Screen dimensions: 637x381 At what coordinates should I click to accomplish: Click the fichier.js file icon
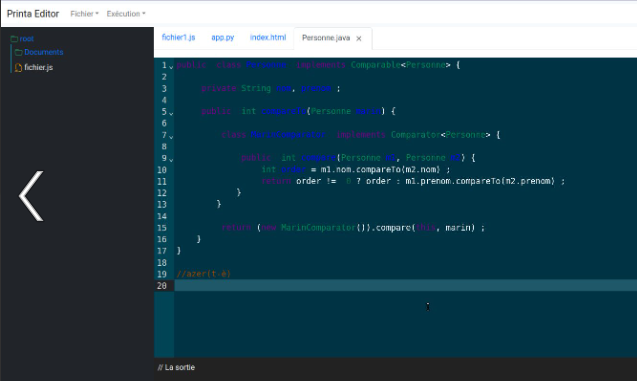[x=18, y=67]
